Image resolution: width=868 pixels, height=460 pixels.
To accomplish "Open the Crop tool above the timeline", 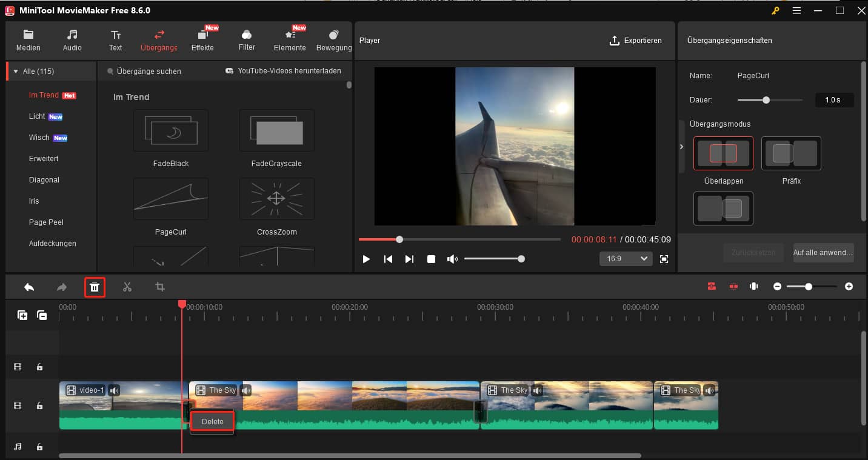I will [159, 286].
